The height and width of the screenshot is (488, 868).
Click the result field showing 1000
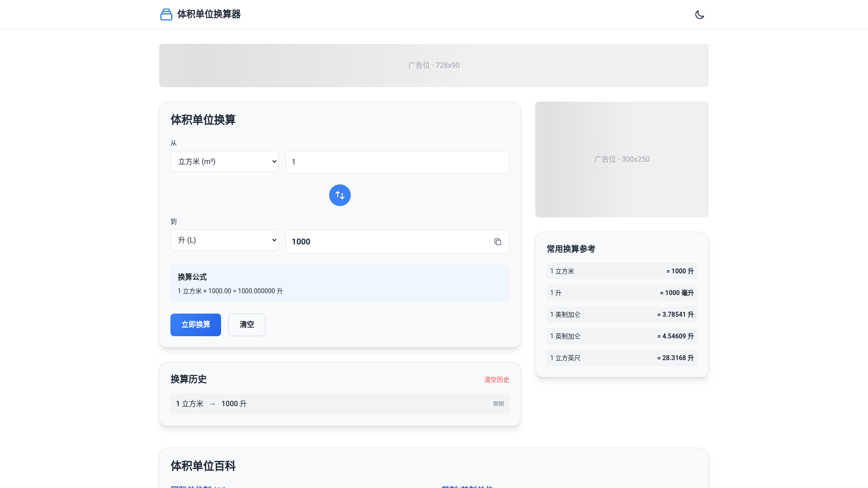[x=397, y=242]
